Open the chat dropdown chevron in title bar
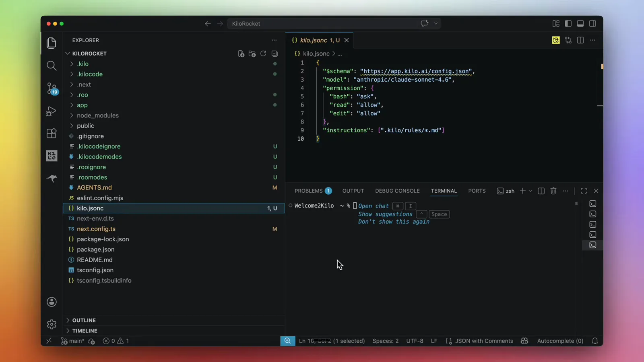Screen dimensions: 644x362 (x=436, y=24)
